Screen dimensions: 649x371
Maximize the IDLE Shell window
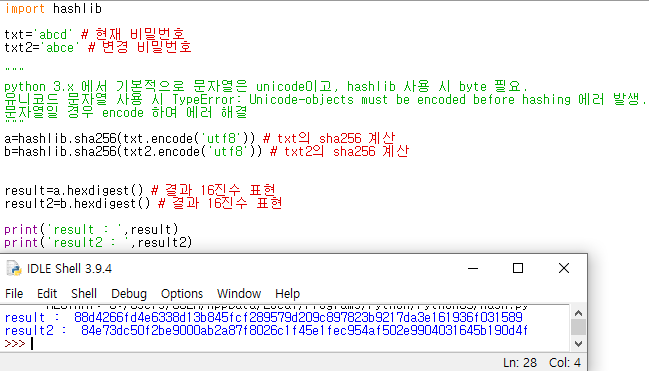point(518,268)
